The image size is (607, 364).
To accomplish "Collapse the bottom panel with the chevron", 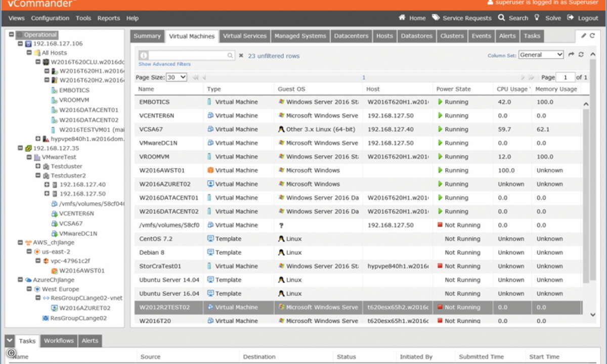I will 10,340.
